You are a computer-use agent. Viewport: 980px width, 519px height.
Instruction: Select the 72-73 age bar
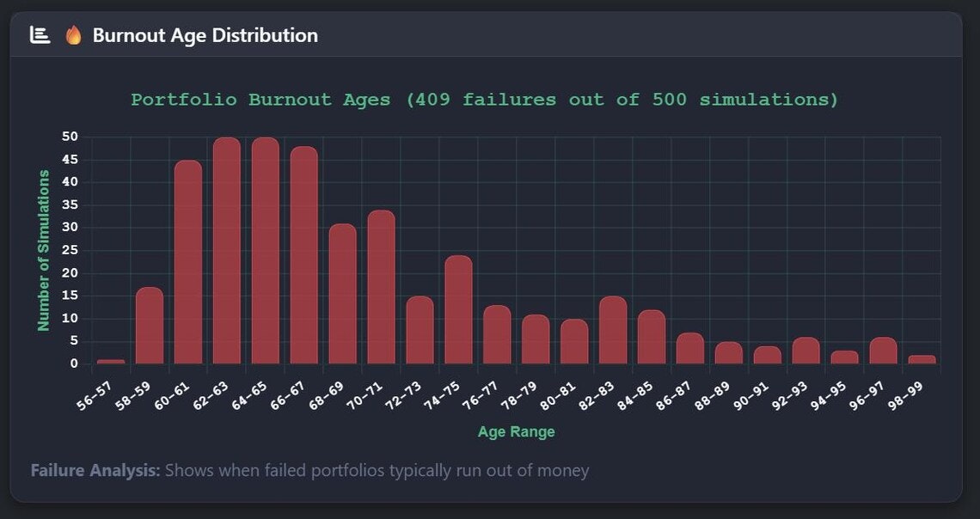point(420,330)
